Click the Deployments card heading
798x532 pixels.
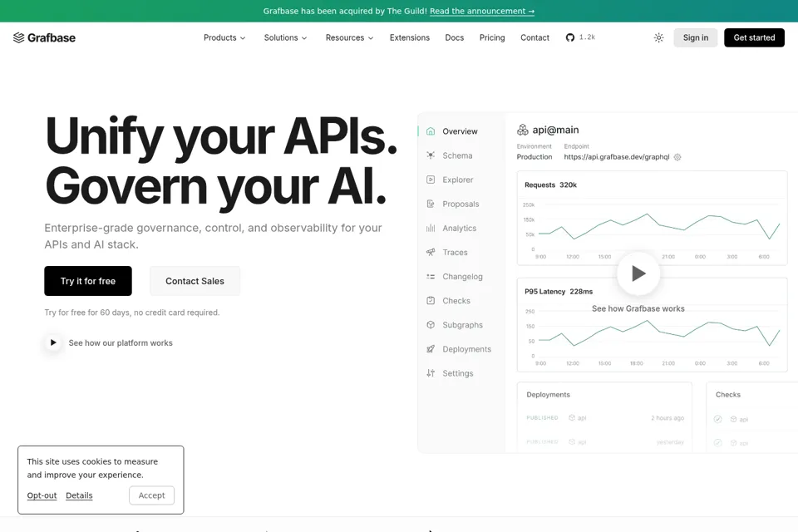click(548, 395)
